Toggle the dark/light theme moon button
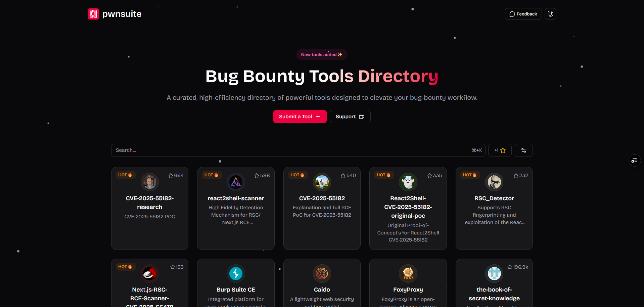This screenshot has width=644, height=307. [x=550, y=14]
